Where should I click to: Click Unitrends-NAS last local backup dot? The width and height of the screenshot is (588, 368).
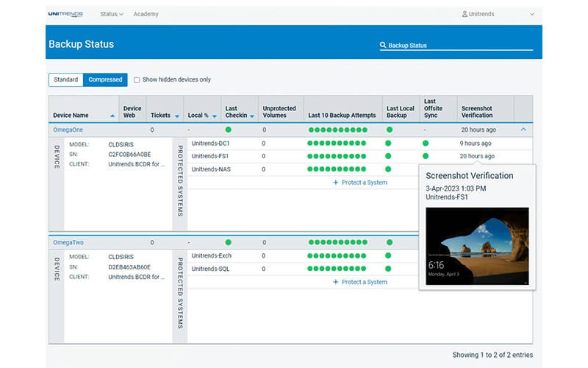coord(388,169)
